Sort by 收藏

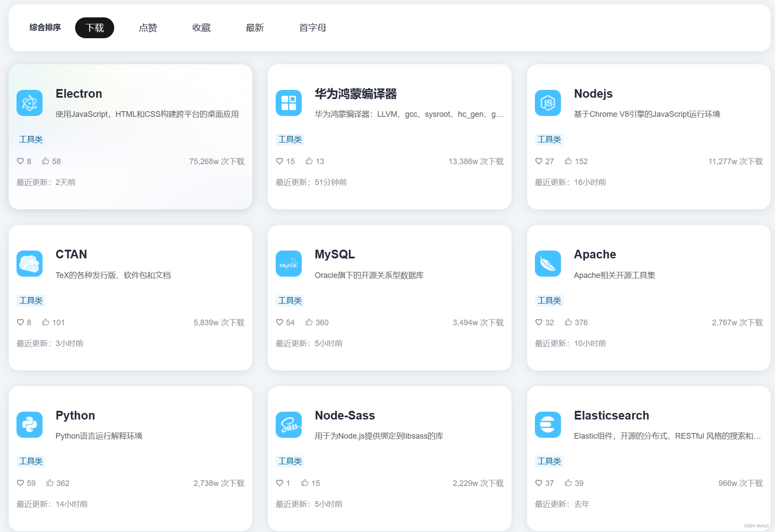click(201, 28)
